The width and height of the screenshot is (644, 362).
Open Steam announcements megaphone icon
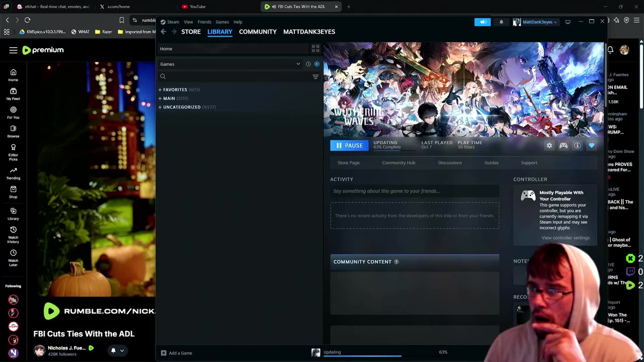(482, 22)
